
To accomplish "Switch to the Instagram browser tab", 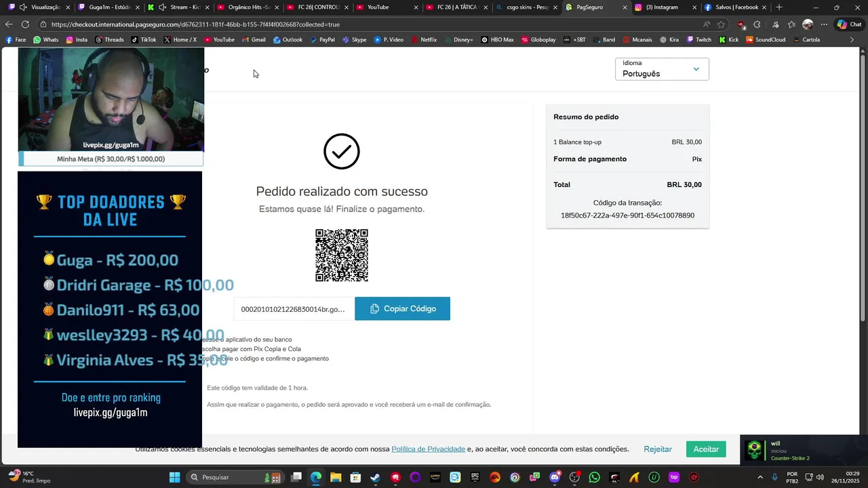I will (665, 7).
